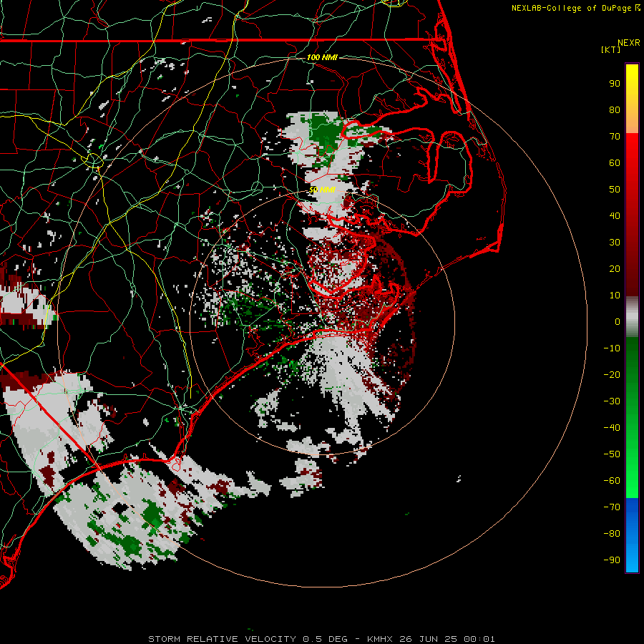The height and width of the screenshot is (644, 644).
Task: Click the -40 value on the velocity scale
Action: point(612,428)
